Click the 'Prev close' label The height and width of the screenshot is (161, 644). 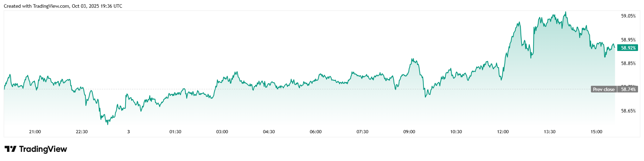point(604,89)
